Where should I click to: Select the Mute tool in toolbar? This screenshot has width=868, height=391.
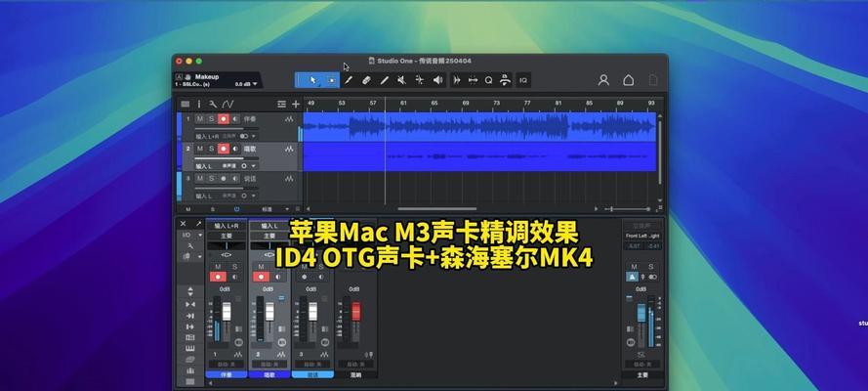point(402,80)
